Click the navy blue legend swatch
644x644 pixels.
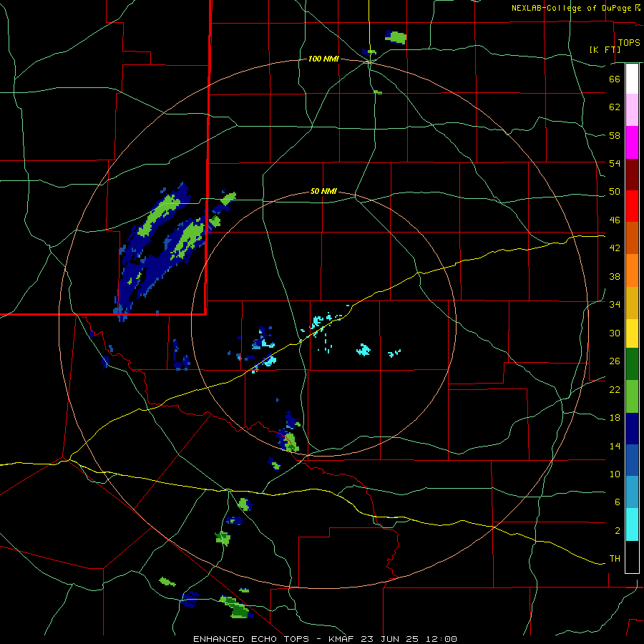coord(632,429)
